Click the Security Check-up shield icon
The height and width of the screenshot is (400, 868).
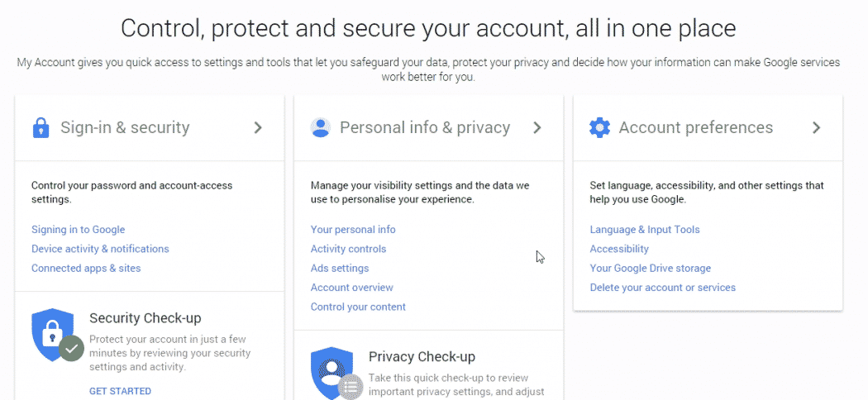(x=58, y=336)
